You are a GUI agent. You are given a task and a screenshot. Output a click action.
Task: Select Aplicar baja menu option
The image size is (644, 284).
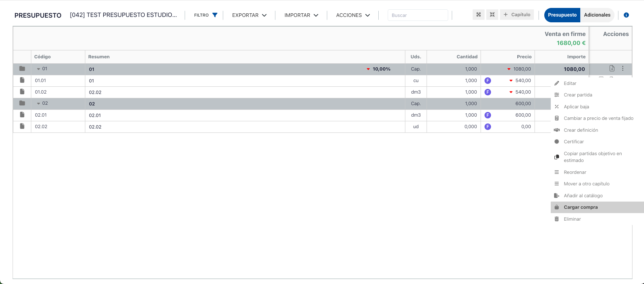point(576,107)
